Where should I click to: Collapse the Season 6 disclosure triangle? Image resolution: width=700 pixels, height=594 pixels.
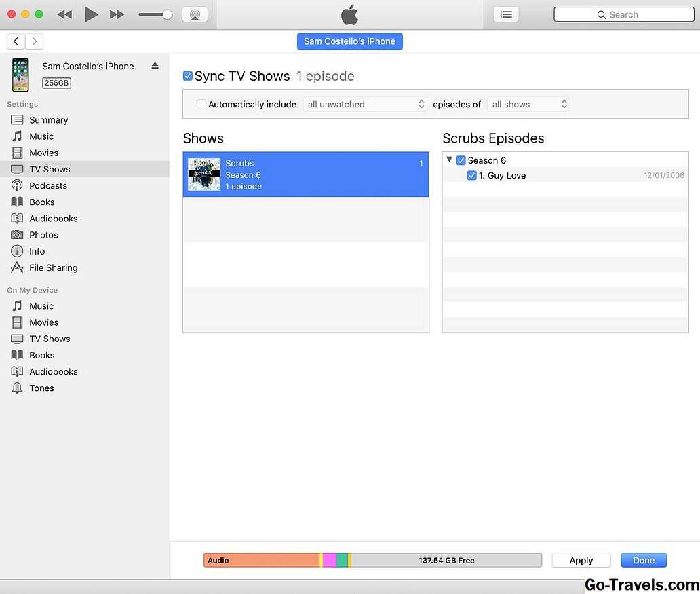click(449, 160)
